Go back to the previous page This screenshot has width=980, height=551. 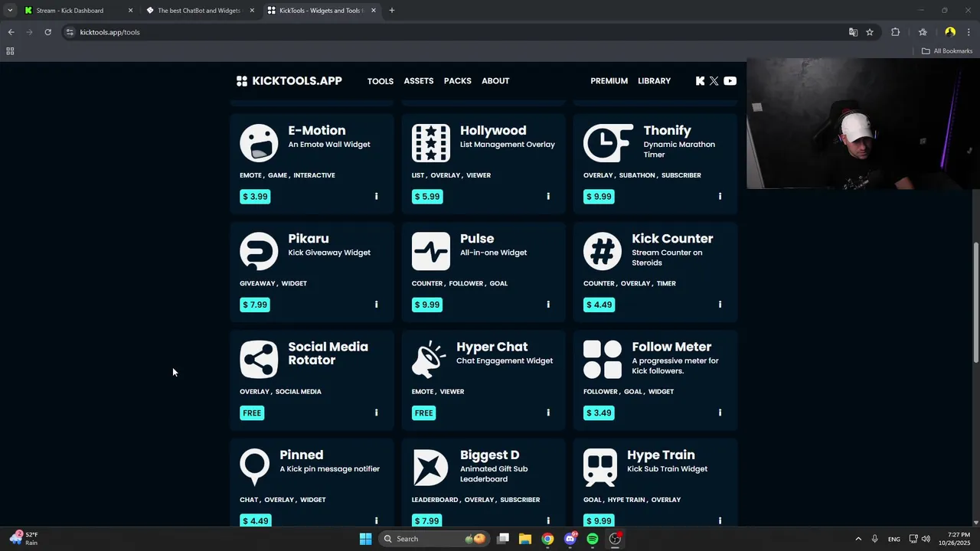click(11, 32)
